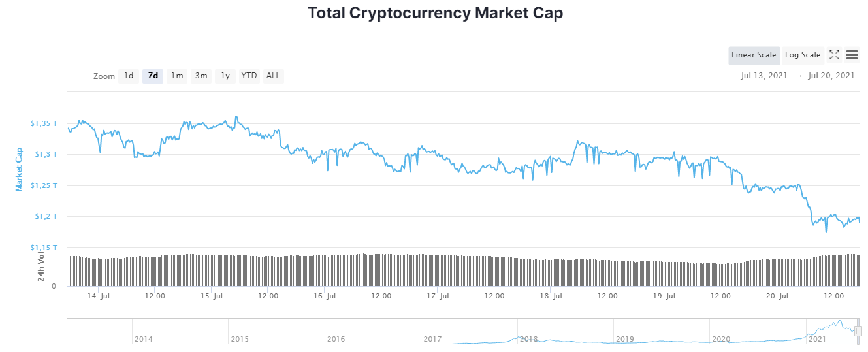Show ALL time zoom range
Image resolution: width=868 pixels, height=352 pixels.
(273, 76)
